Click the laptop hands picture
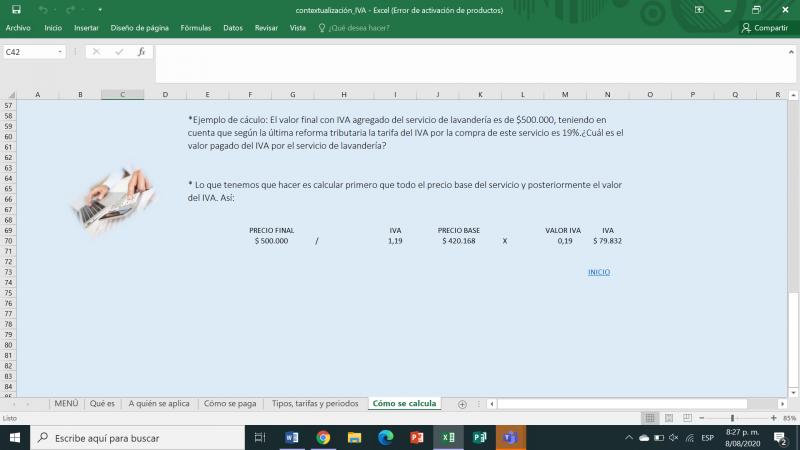Screen dimensions: 800x450 (114, 200)
